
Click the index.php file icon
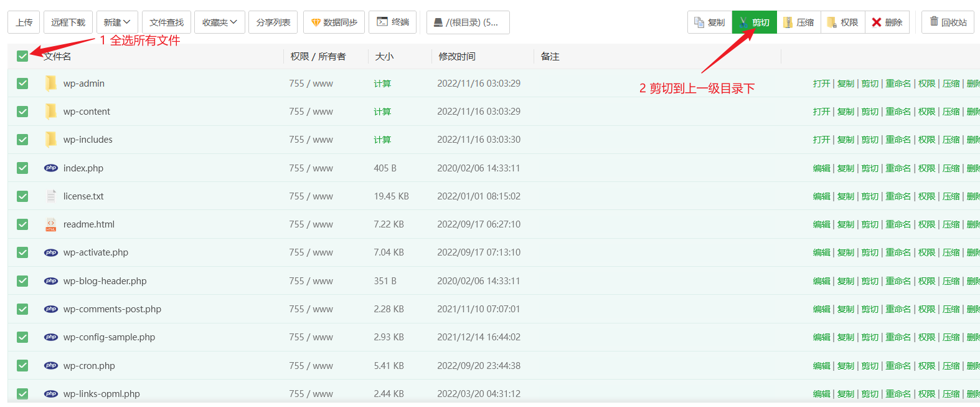click(51, 168)
